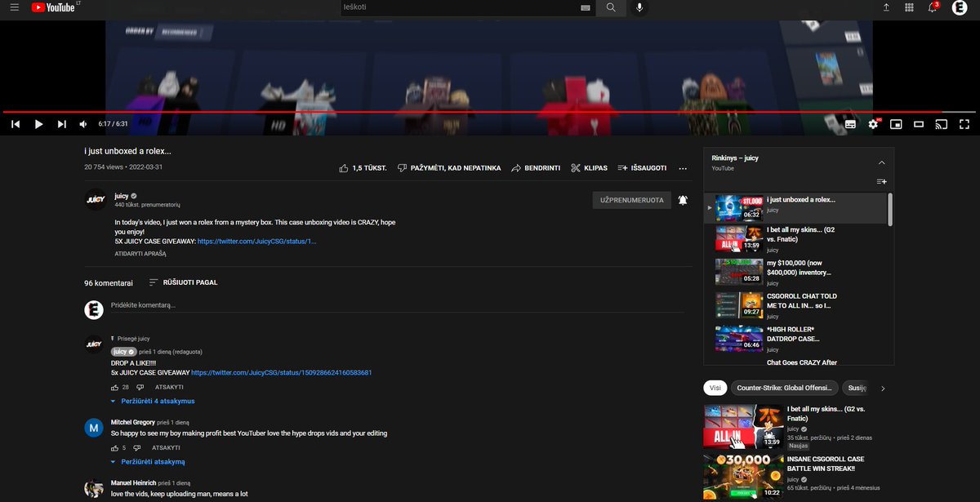Like the video with 1,5 TŪKST.

363,168
